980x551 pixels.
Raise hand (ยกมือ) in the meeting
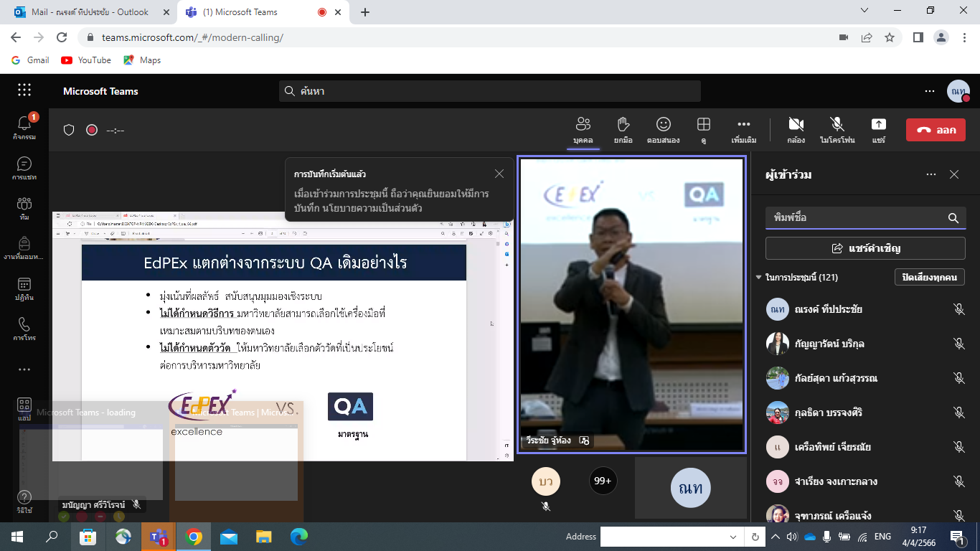(x=623, y=130)
